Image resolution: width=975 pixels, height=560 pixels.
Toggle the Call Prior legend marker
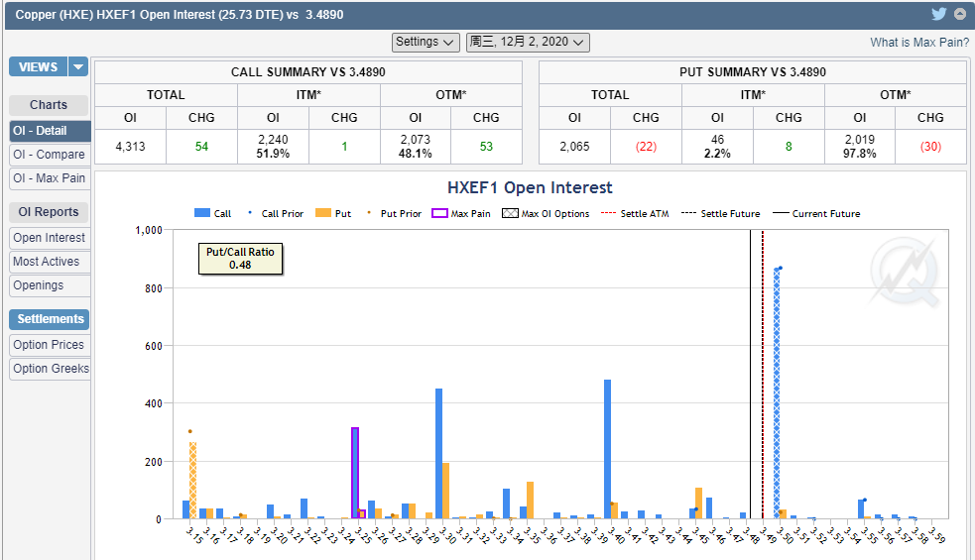(250, 212)
